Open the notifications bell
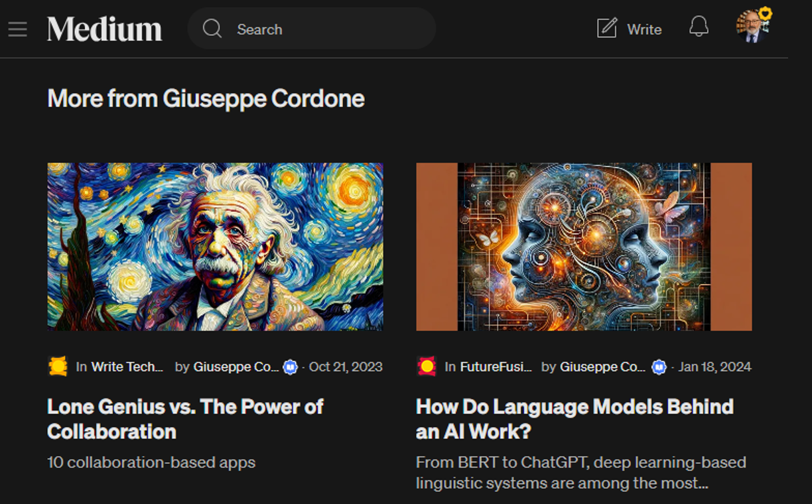 [x=699, y=27]
